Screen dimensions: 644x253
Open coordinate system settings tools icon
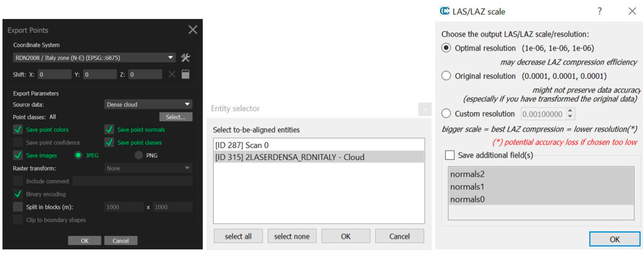pyautogui.click(x=185, y=58)
